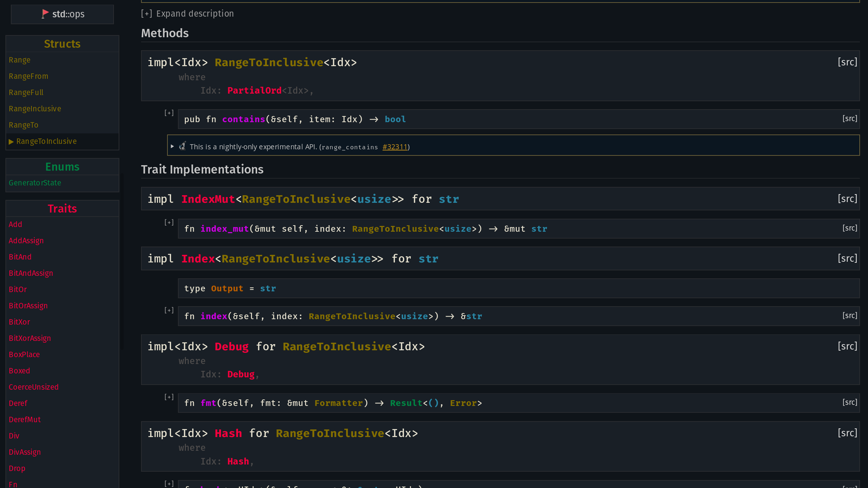The width and height of the screenshot is (868, 488).
Task: Jump to Structs section heading in sidebar
Action: point(62,44)
